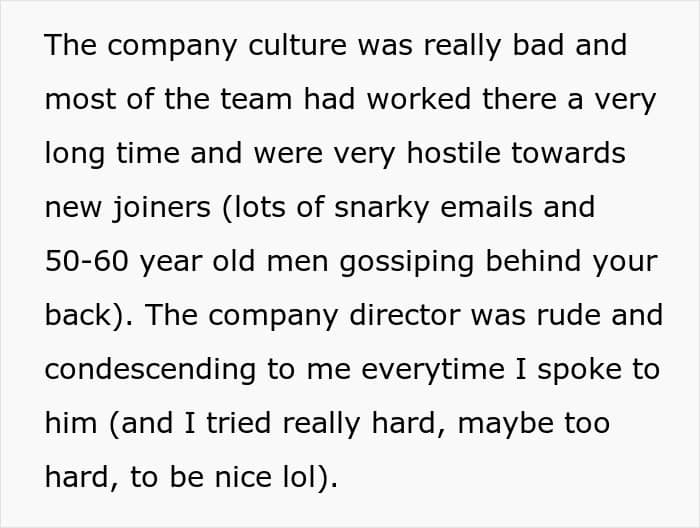The width and height of the screenshot is (700, 528).
Task: Click the word "everytime"
Action: (433, 370)
